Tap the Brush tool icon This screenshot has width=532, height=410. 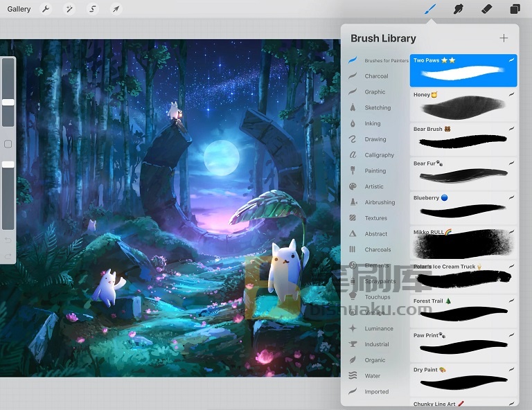coord(431,9)
